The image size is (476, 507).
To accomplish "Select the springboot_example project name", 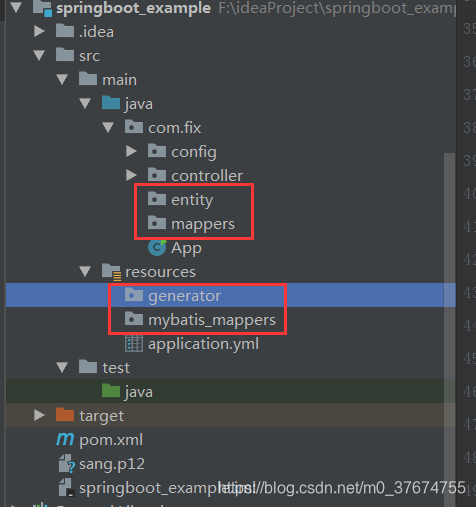I will 133,8.
